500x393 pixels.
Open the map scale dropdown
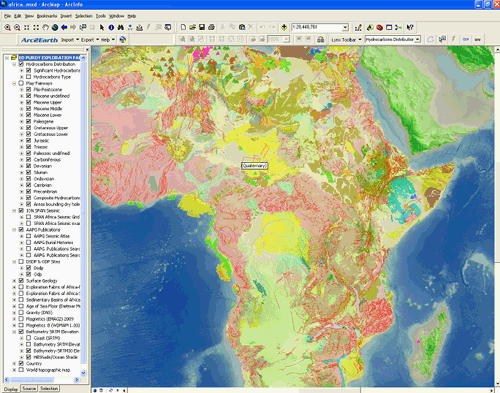pos(345,27)
